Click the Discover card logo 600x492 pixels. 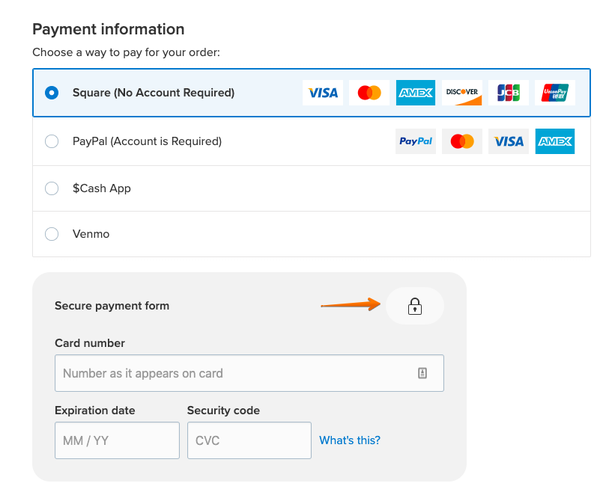click(462, 93)
